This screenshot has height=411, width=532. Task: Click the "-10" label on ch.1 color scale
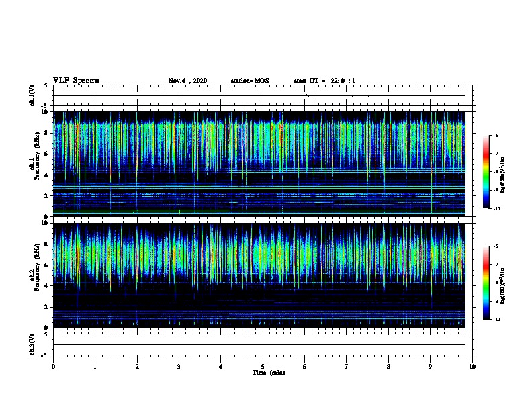point(496,208)
